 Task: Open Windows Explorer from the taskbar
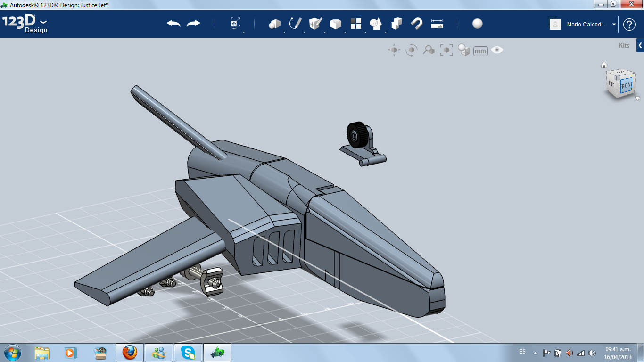pyautogui.click(x=42, y=353)
